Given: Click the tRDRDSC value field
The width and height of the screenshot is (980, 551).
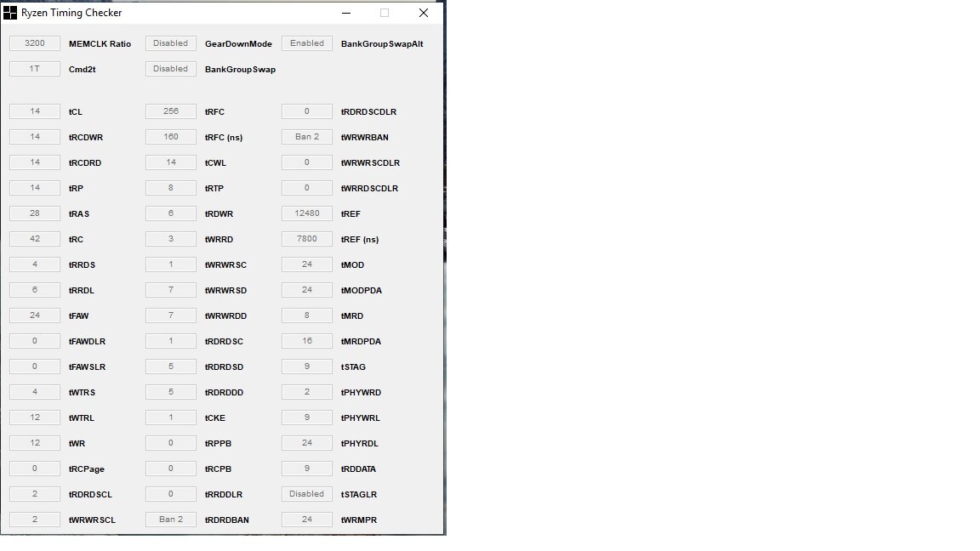Looking at the screenshot, I should click(x=171, y=341).
